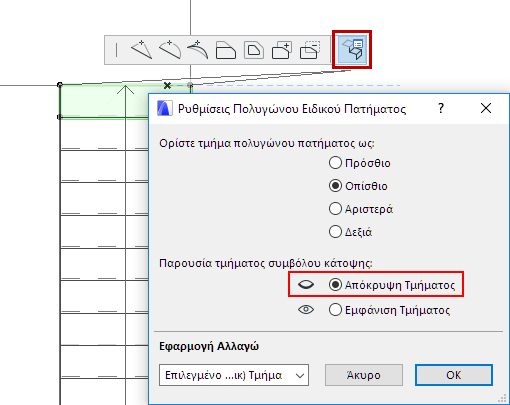Click the dialog help question mark

(x=441, y=108)
